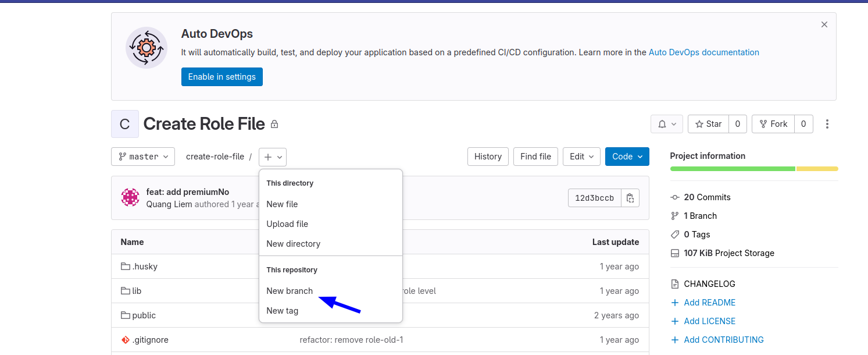
Task: Click Quang Liem's commit author avatar
Action: [x=130, y=198]
